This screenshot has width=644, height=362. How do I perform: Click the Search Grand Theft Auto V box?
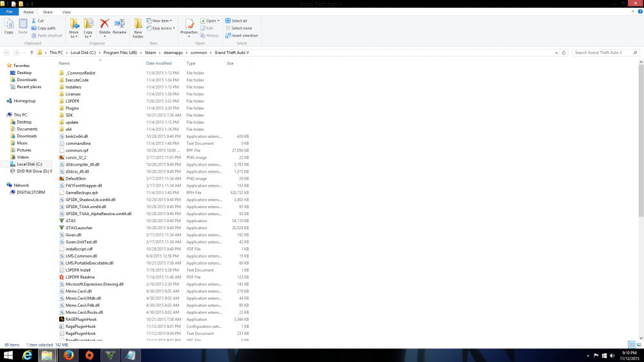pyautogui.click(x=605, y=53)
